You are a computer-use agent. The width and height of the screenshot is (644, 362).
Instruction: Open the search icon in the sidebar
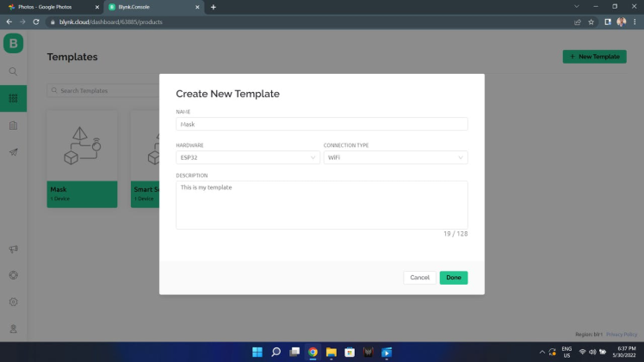(13, 71)
